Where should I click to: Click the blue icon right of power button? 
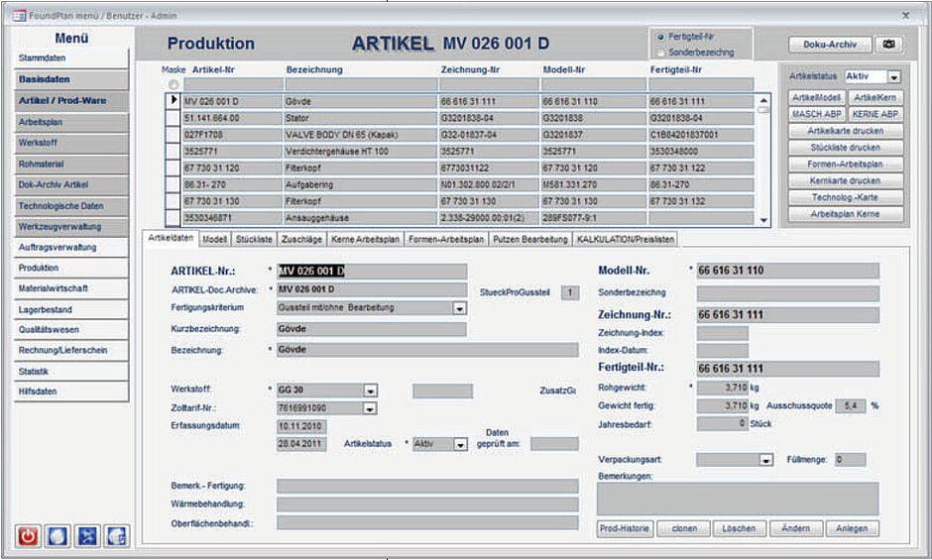58,535
